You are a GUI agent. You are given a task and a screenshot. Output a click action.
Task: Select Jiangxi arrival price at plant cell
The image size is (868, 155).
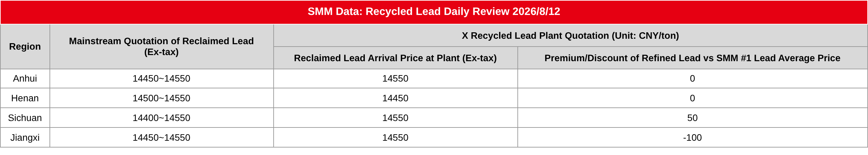[395, 138]
